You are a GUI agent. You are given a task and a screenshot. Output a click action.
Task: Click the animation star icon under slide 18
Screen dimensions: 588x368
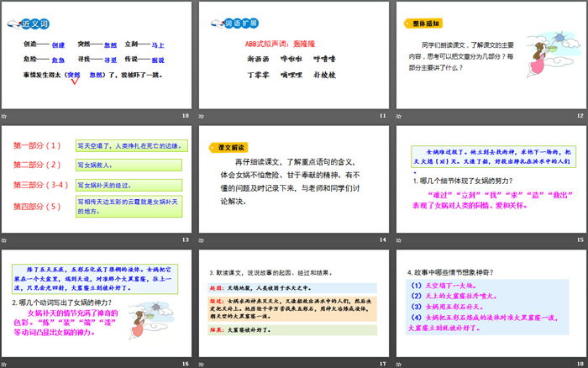(399, 364)
